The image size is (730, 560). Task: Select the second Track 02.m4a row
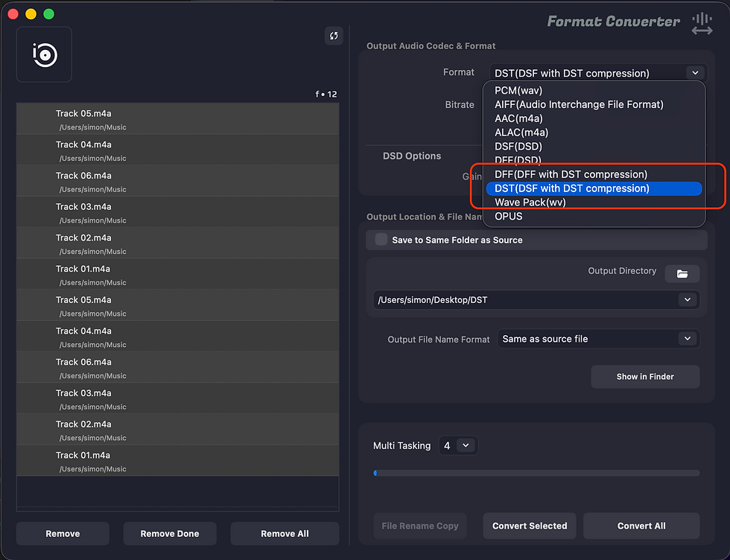(178, 430)
